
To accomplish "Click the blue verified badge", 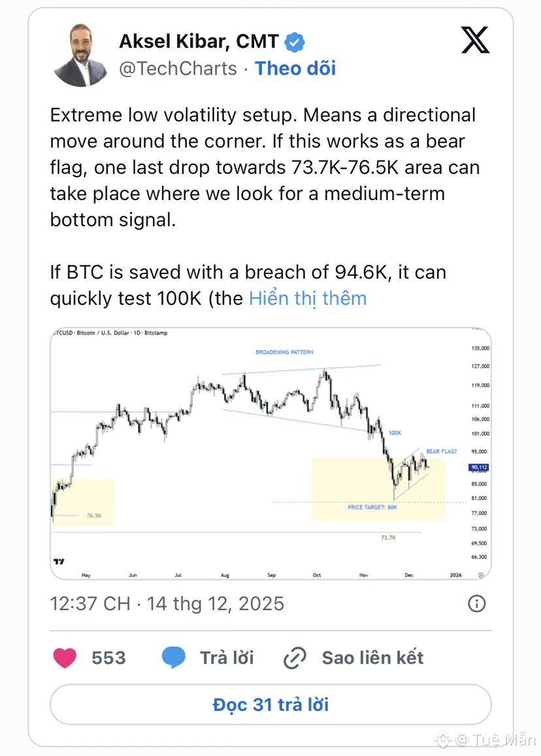I will (295, 42).
